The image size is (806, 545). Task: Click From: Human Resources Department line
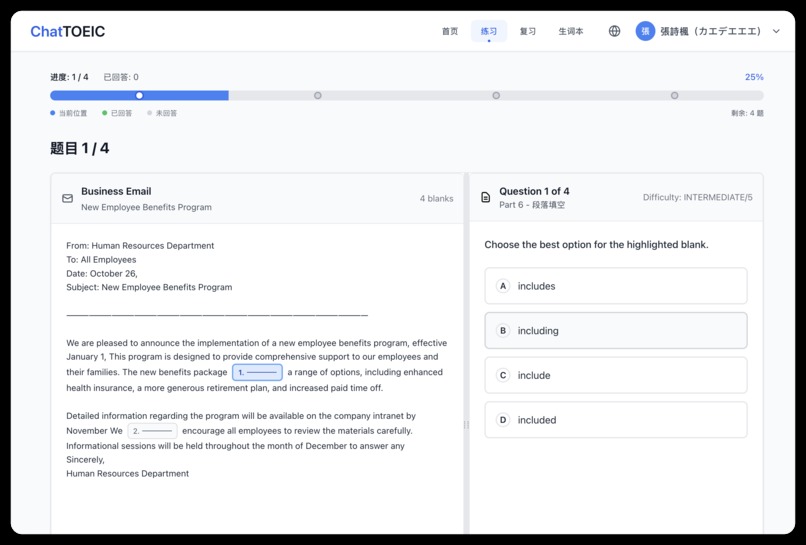coord(140,246)
